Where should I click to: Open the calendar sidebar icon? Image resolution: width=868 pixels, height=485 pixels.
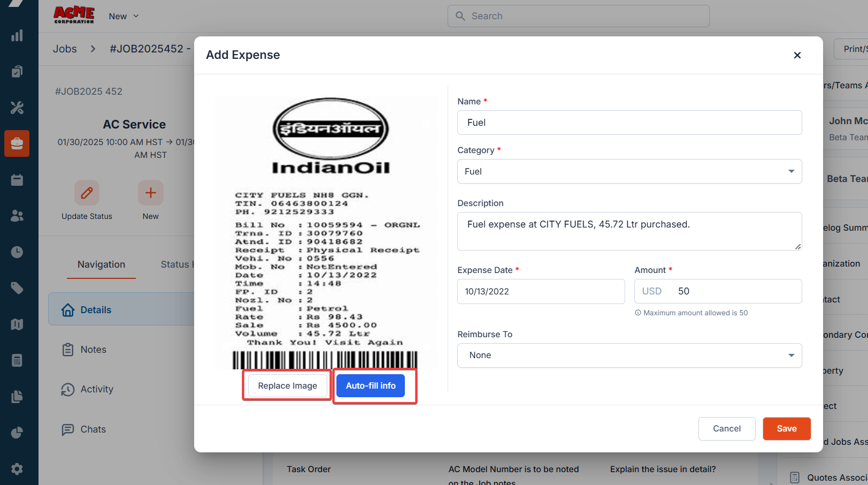[x=17, y=180]
